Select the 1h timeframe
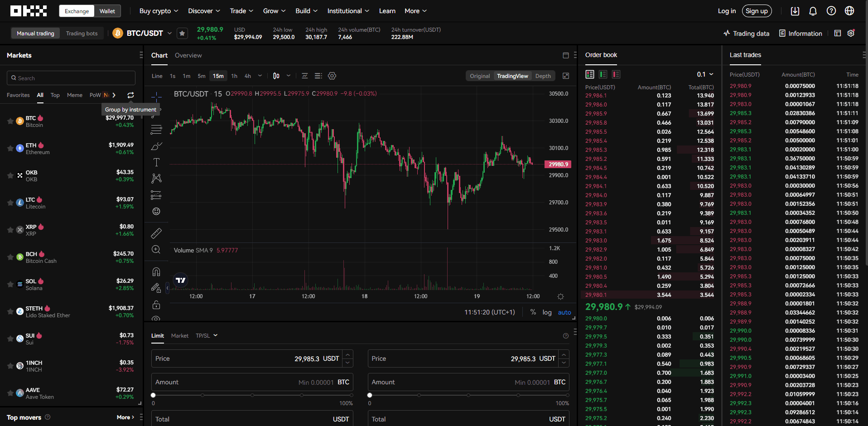 (x=234, y=76)
